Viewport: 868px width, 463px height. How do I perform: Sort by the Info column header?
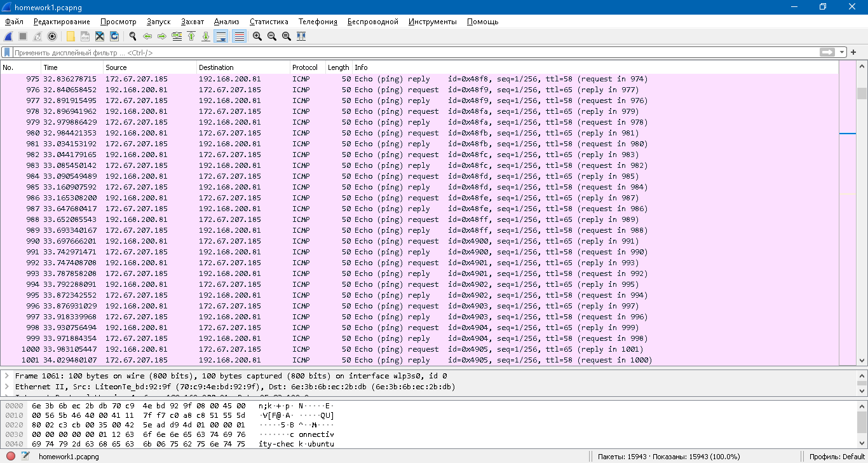click(595, 67)
